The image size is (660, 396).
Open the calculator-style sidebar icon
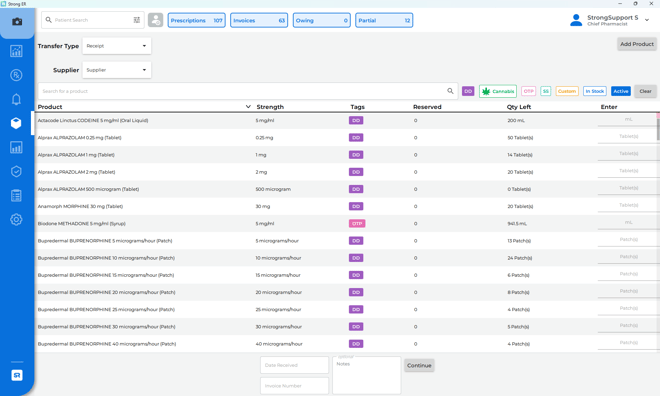pos(16,195)
